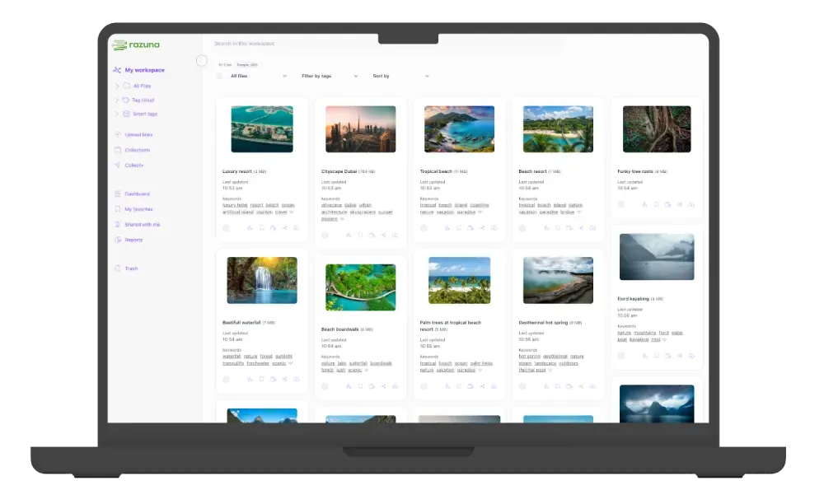
Task: Download the Luxury resort file via cloud icon
Action: 297,228
